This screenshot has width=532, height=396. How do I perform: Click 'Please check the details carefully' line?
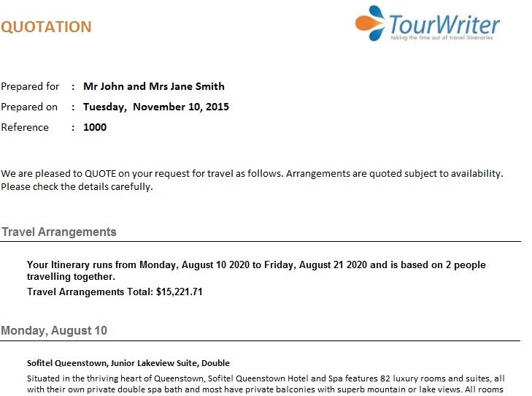pyautogui.click(x=77, y=186)
